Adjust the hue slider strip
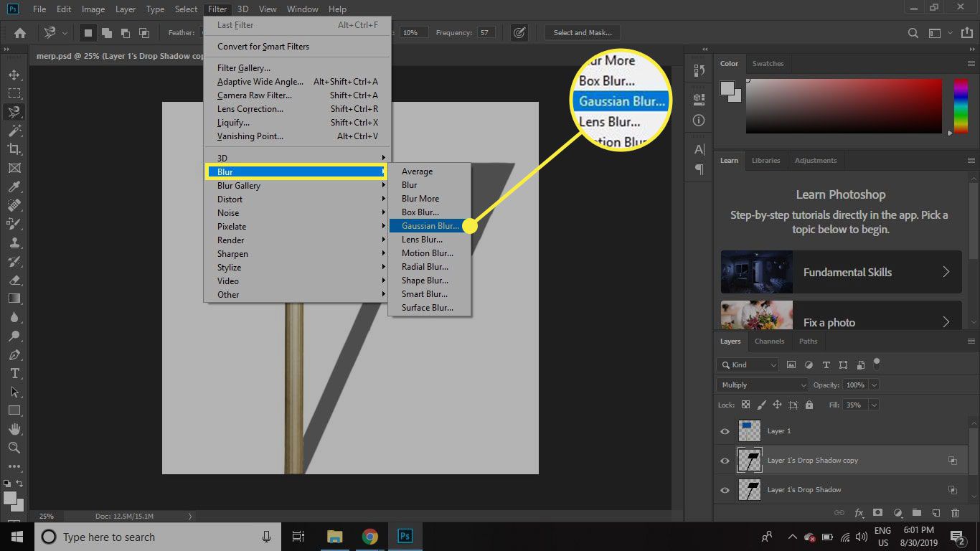Screen dimensions: 980x551 [x=960, y=106]
